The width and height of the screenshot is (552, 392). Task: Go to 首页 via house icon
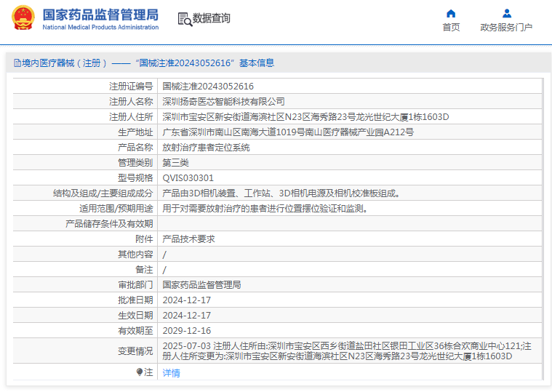451,14
